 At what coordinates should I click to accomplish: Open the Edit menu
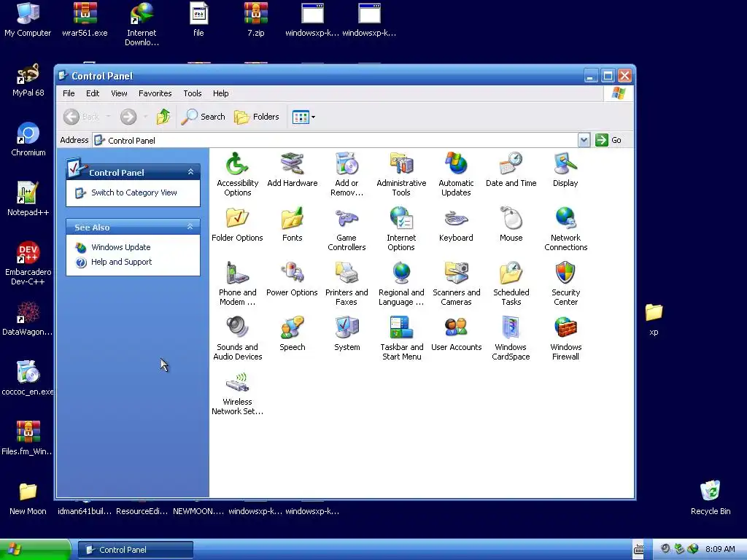pyautogui.click(x=93, y=93)
